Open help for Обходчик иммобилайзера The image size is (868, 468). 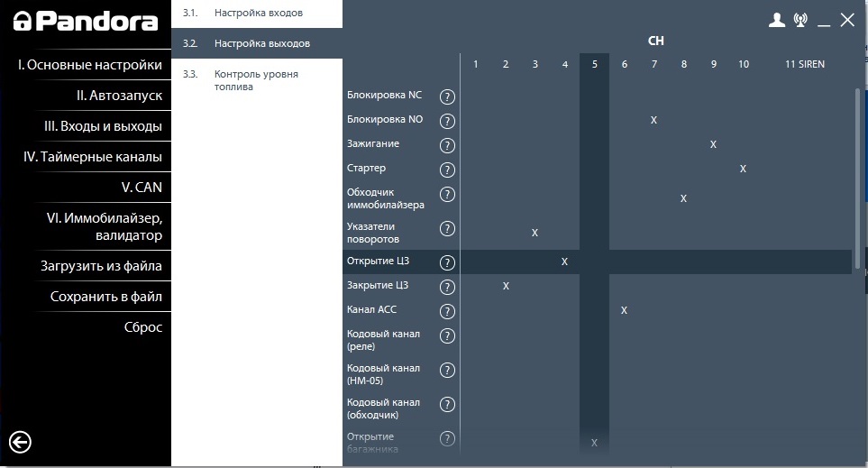tap(447, 195)
